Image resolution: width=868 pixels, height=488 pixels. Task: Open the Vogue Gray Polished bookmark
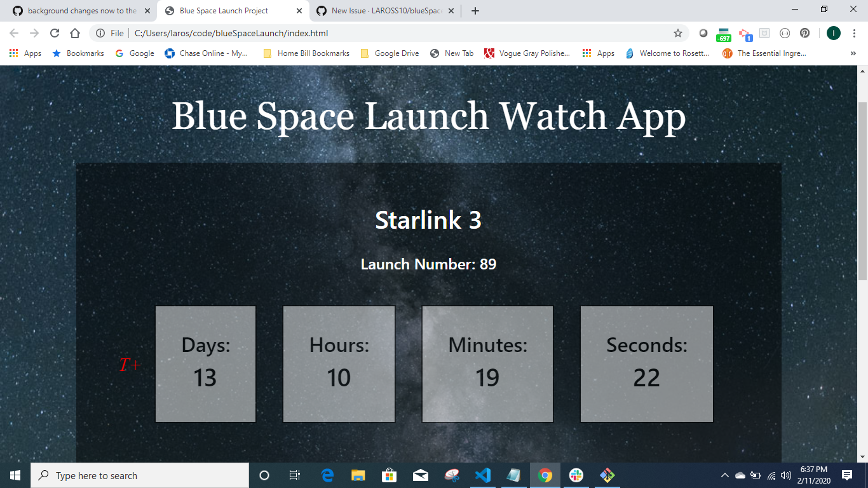click(527, 53)
